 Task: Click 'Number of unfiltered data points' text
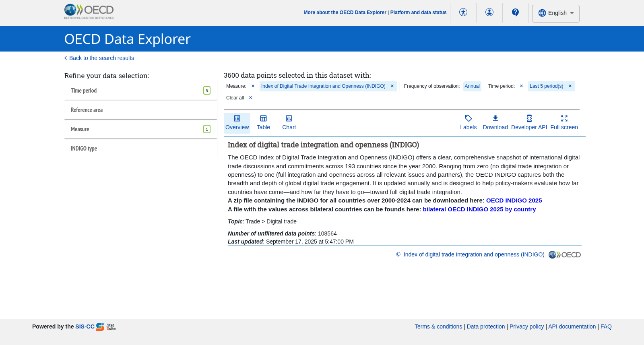coord(282,233)
